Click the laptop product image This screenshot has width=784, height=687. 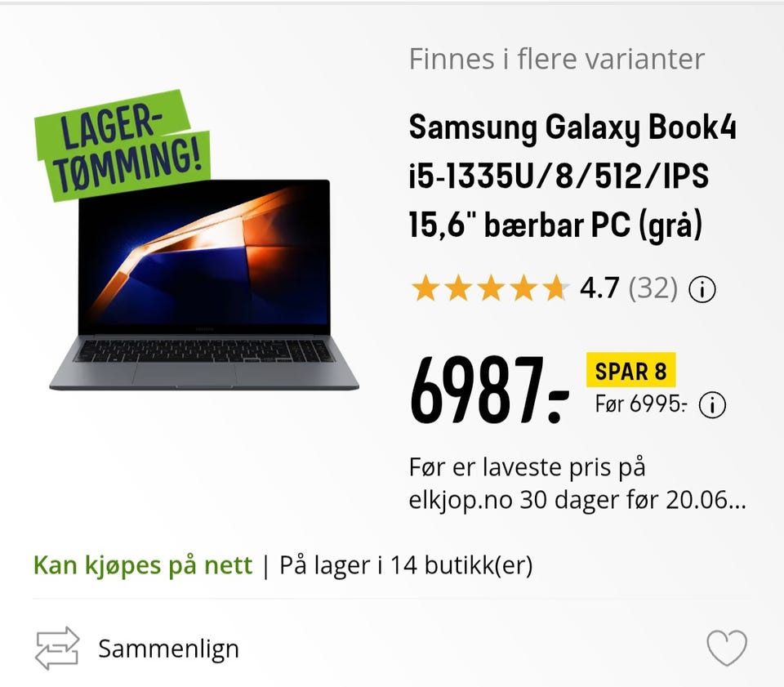click(x=204, y=284)
